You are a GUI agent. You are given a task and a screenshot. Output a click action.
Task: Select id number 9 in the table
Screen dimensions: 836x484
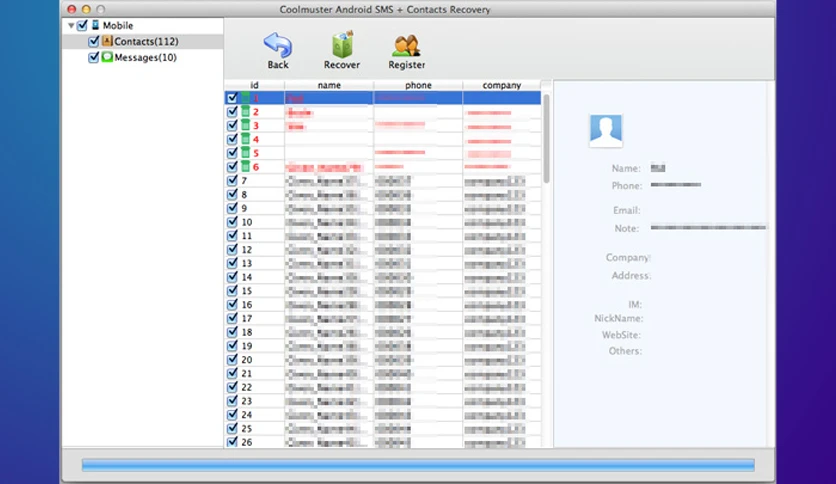244,208
